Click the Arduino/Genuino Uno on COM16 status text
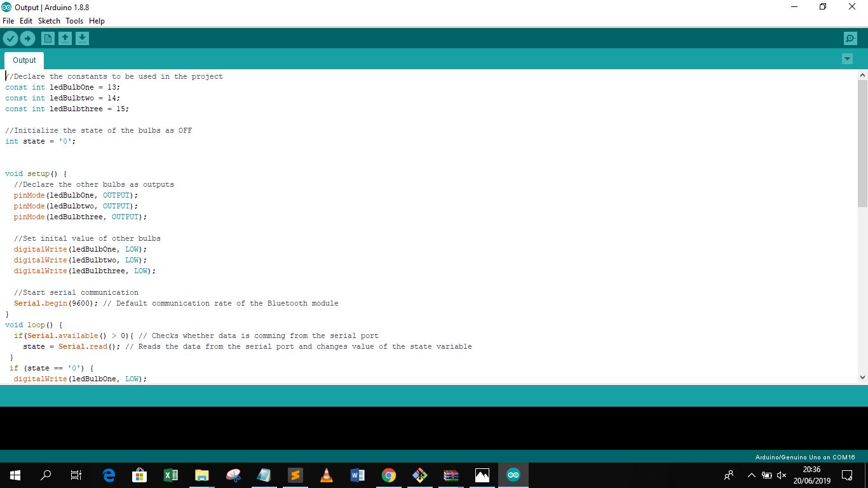The width and height of the screenshot is (868, 488). point(805,457)
